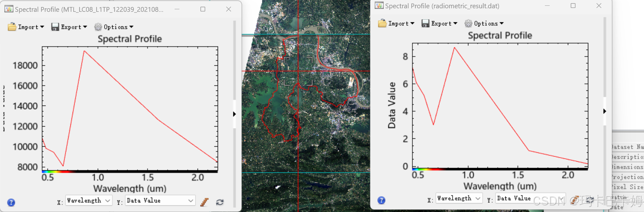
Task: Open Options menu in radiometric_result Spectral Profile window
Action: [x=484, y=23]
